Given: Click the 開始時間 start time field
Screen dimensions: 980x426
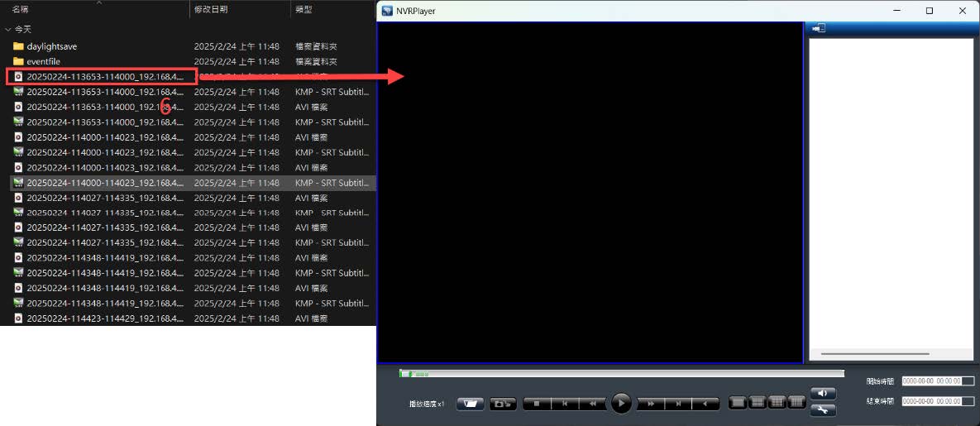Looking at the screenshot, I should [931, 381].
